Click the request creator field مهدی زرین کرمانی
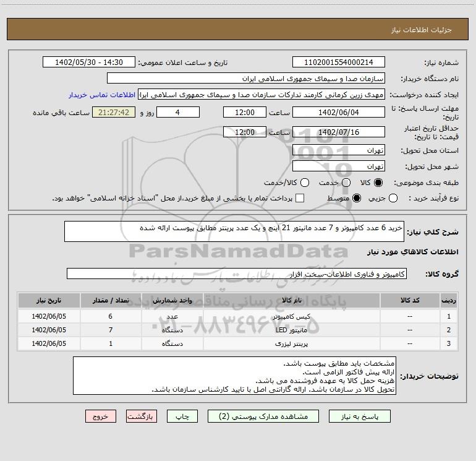The image size is (476, 461). [261, 95]
